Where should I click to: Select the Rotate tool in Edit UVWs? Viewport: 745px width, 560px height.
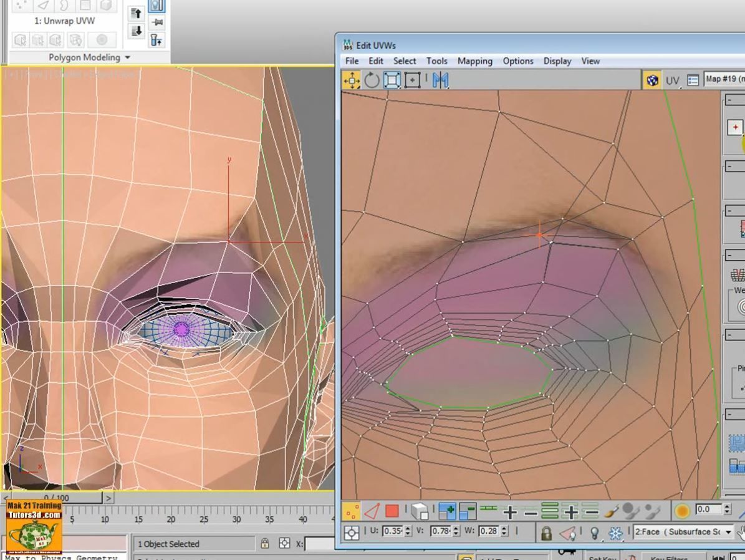pos(372,80)
